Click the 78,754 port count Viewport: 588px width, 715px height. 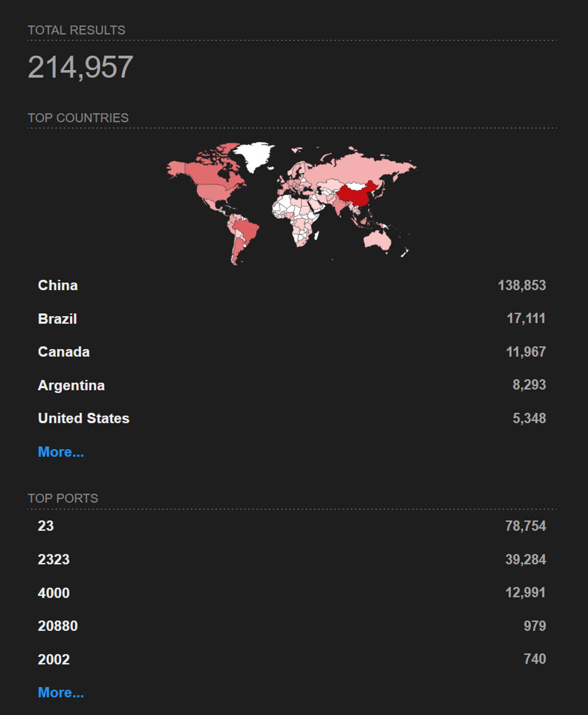click(525, 526)
